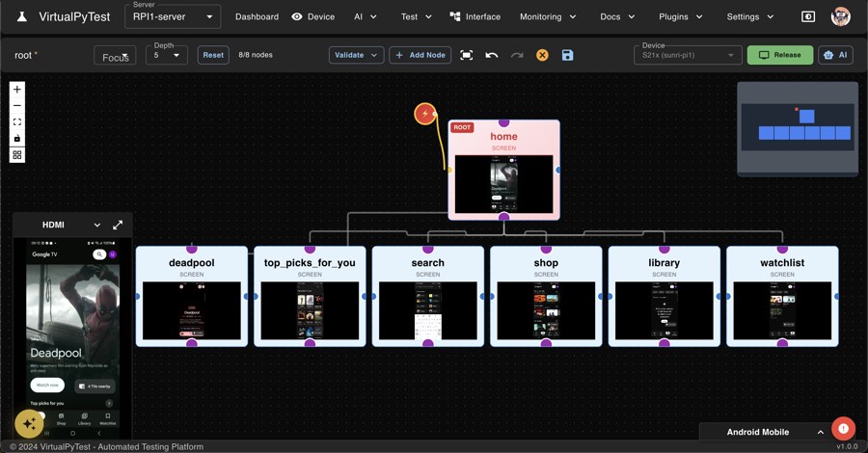Click the blue save disk icon

(567, 55)
